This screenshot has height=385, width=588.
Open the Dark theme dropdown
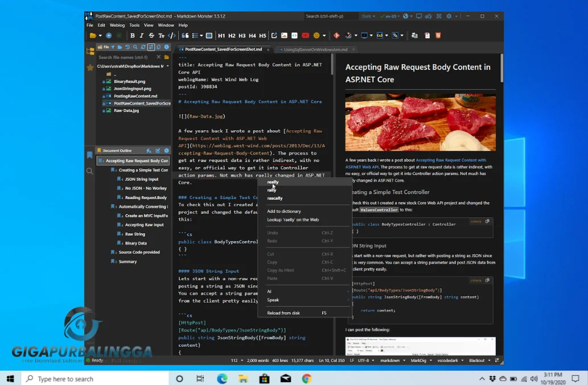[x=369, y=16]
